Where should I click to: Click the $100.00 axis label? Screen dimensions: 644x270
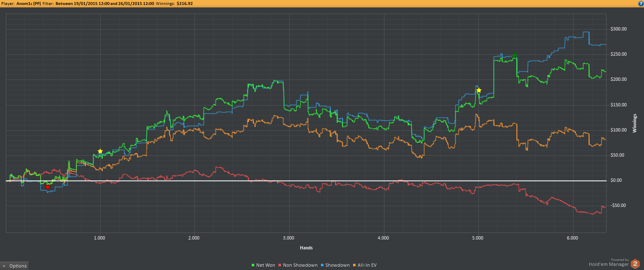click(618, 130)
